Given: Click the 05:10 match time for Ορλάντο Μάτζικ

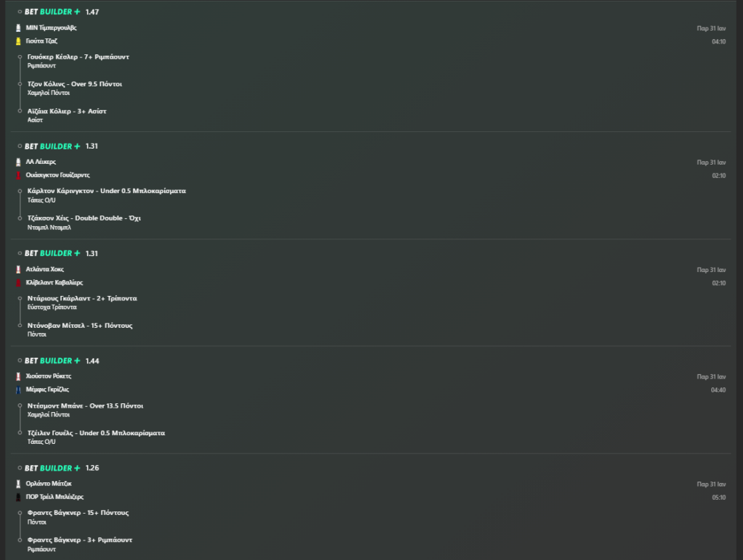Looking at the screenshot, I should tap(718, 498).
